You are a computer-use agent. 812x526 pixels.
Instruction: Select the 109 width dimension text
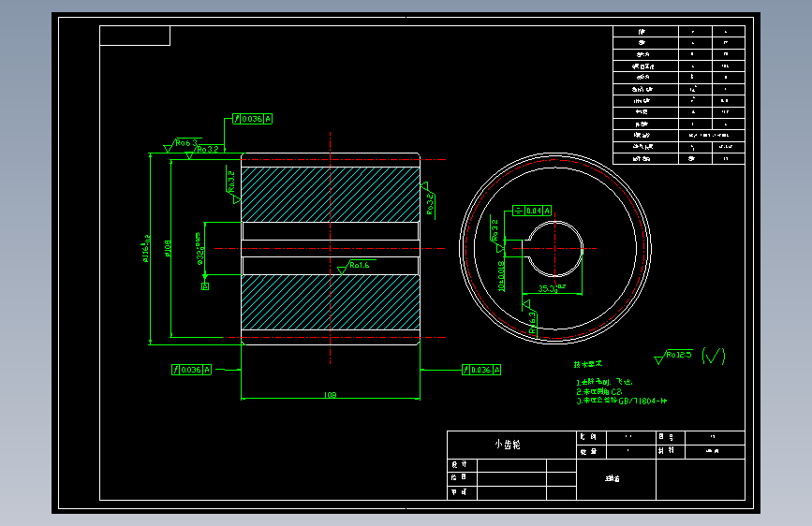[331, 395]
